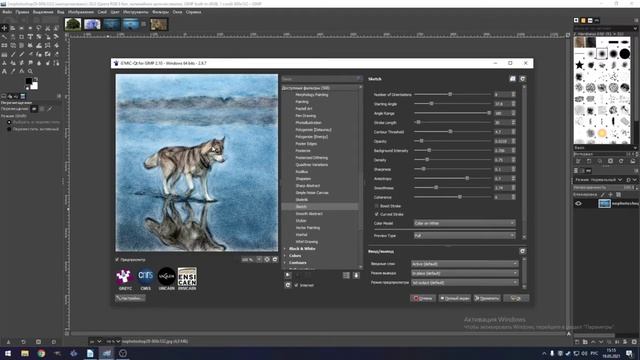640x360 pixels.
Task: Switch to the tree image thumbnail tab
Action: click(73, 24)
